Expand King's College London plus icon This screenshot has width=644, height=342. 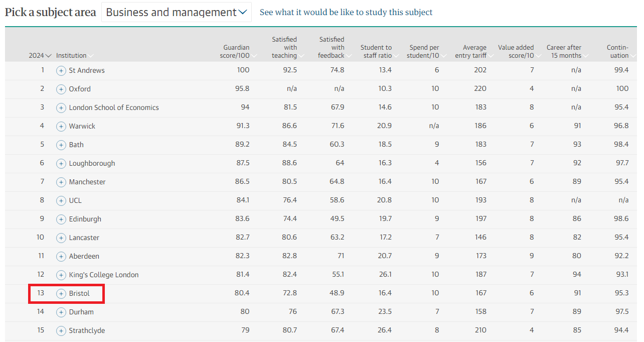61,275
